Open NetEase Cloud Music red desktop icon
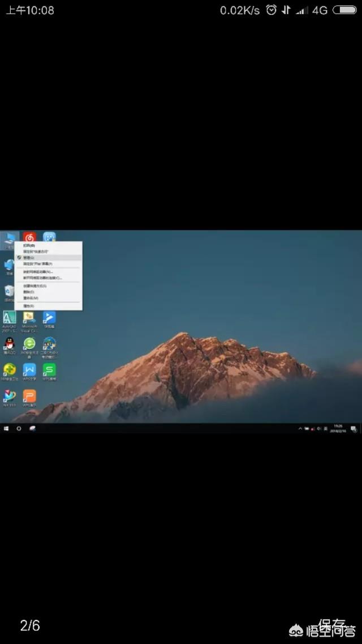 [29, 237]
